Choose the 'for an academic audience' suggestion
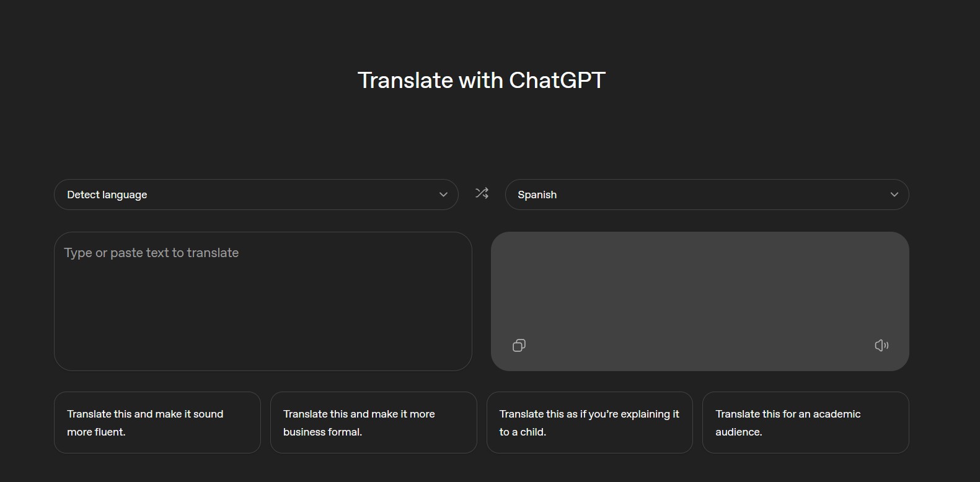 (806, 423)
